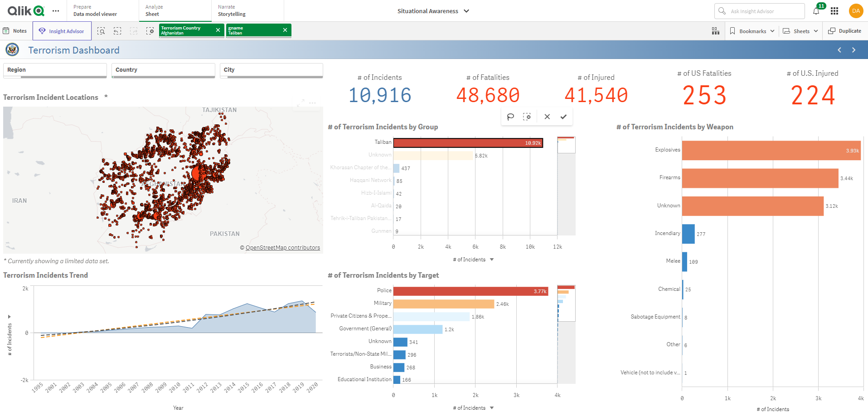
Task: Open the # of Incidents measure dropdown
Action: pyautogui.click(x=492, y=259)
